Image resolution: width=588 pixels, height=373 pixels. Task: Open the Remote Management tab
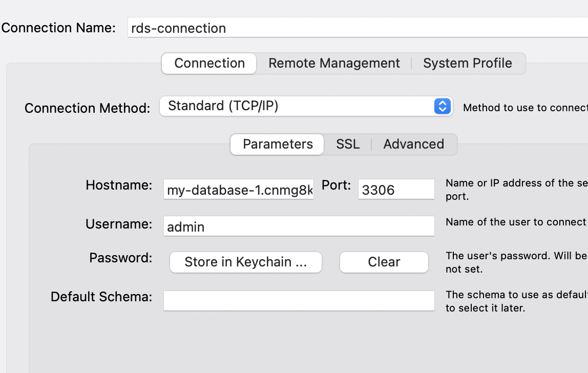tap(334, 64)
